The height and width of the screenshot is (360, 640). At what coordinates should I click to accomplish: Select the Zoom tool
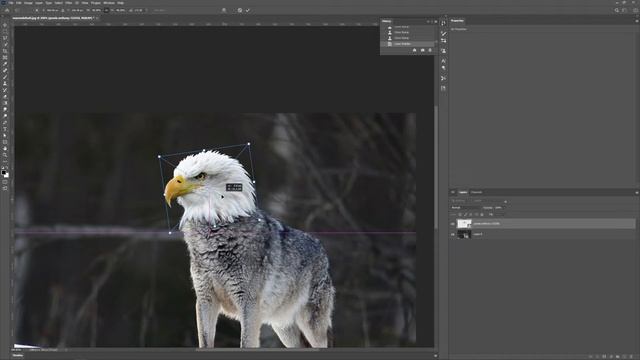(5, 155)
